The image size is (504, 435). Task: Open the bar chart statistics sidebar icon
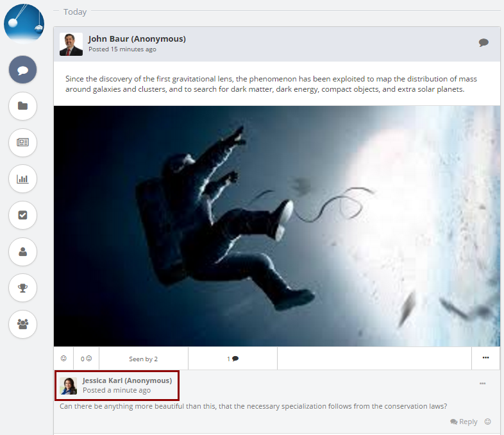tap(22, 179)
